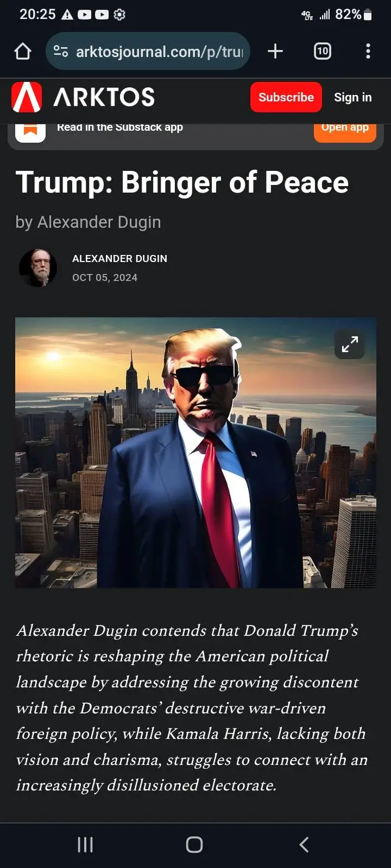Tap the orange Open app button
The image size is (391, 868).
[x=345, y=131]
